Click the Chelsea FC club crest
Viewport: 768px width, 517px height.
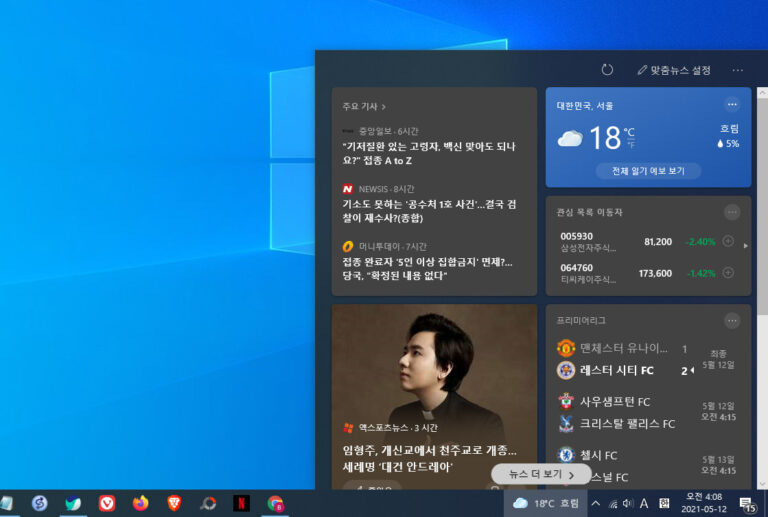[566, 455]
